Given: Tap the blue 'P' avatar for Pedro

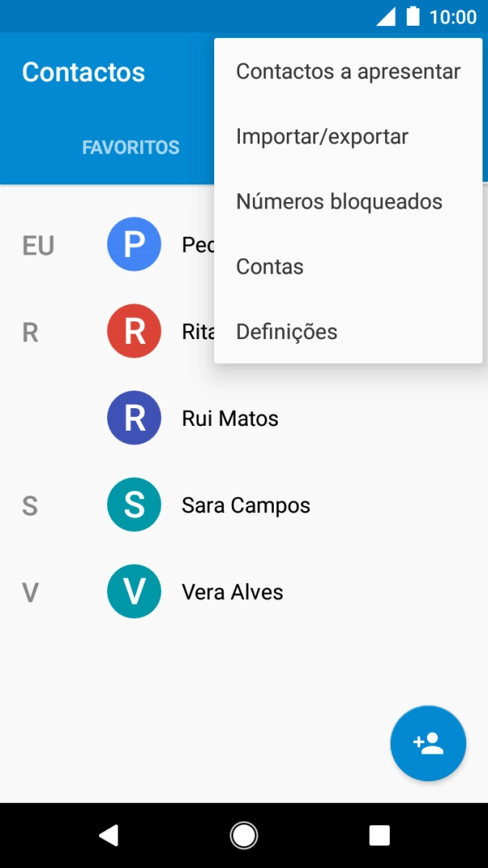Looking at the screenshot, I should click(x=134, y=244).
